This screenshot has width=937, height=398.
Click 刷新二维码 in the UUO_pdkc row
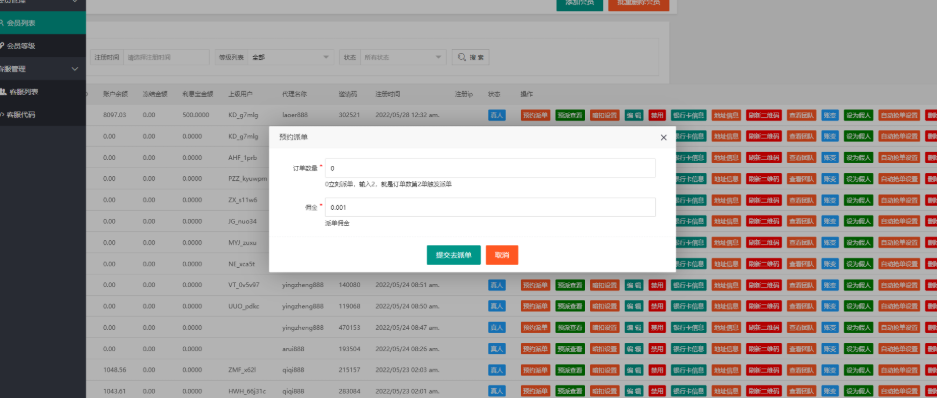(x=764, y=306)
